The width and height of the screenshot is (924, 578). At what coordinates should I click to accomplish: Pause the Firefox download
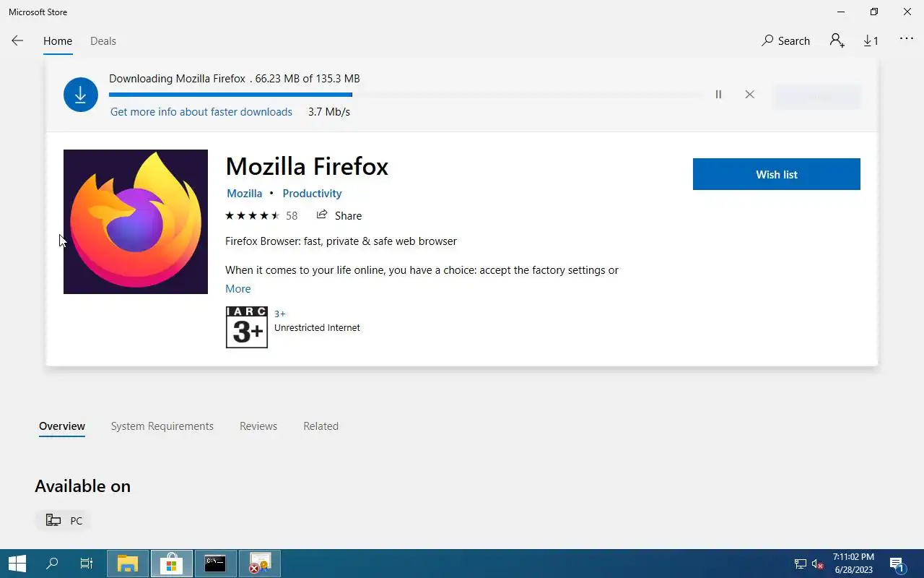click(x=718, y=95)
